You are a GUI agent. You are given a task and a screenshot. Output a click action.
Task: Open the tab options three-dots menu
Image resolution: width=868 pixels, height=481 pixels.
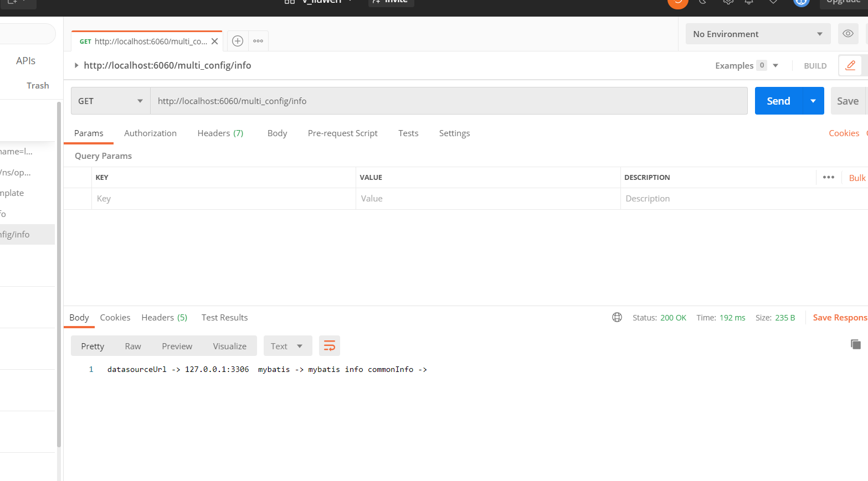coord(258,41)
